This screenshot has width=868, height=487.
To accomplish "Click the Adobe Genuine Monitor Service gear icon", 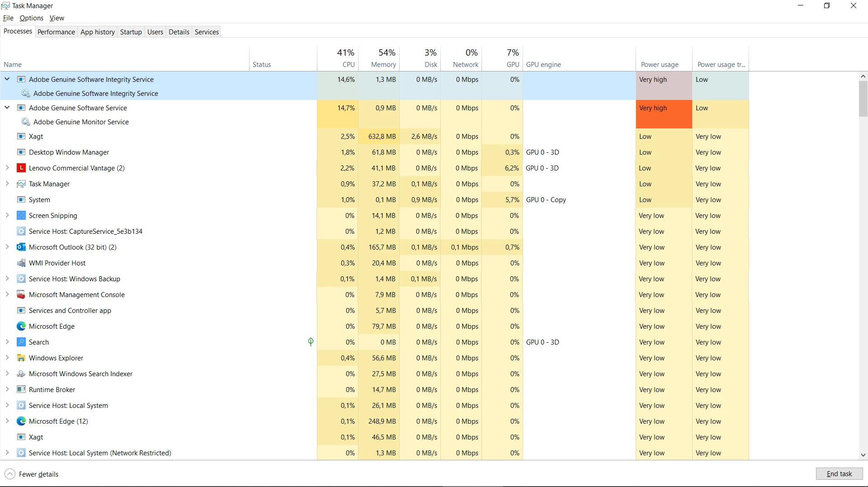I will 26,122.
